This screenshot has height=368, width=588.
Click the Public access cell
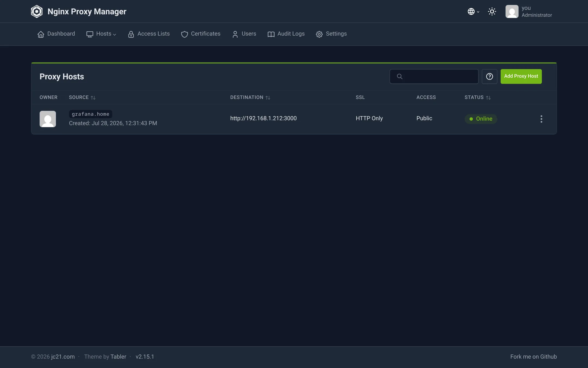(x=424, y=118)
